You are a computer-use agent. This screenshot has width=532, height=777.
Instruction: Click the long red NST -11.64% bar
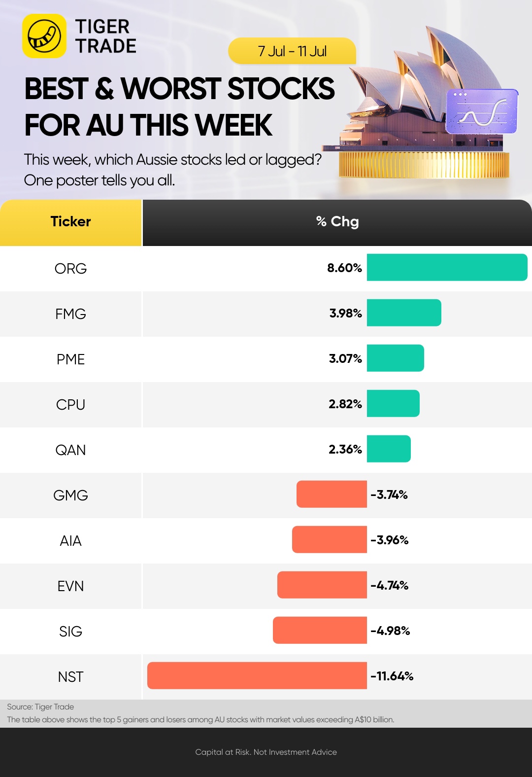(x=257, y=675)
